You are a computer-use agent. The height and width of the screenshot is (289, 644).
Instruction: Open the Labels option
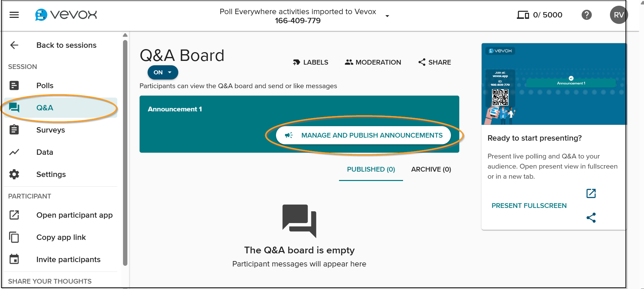pos(310,62)
